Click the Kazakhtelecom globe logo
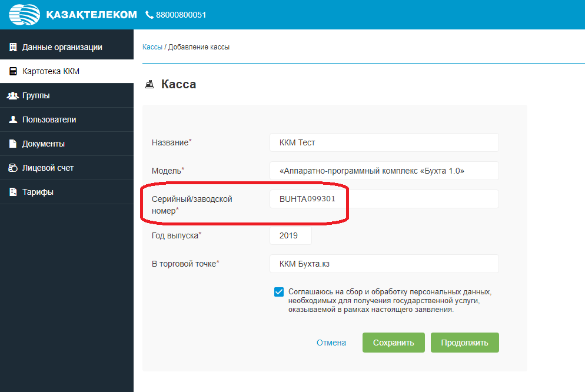Screen dimensions: 585x392 (x=24, y=15)
